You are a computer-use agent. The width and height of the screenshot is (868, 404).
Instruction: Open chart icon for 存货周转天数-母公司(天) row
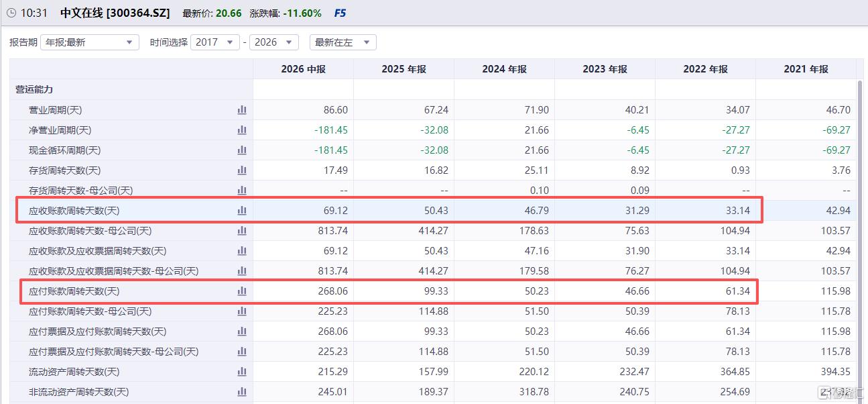[x=242, y=191]
